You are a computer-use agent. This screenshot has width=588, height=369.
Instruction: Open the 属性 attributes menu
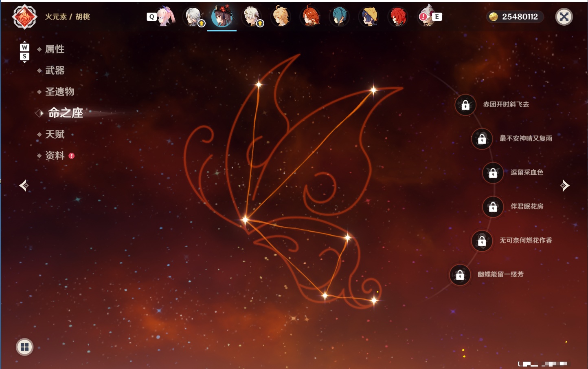pyautogui.click(x=55, y=49)
